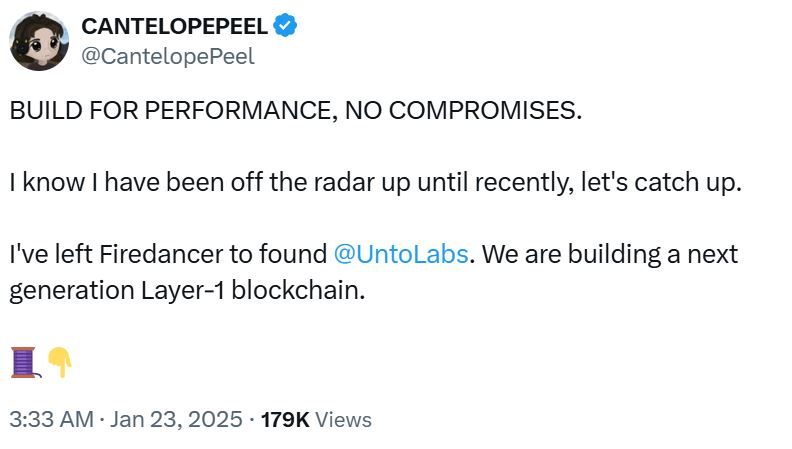Click the purple thread spool emoji

(x=25, y=362)
